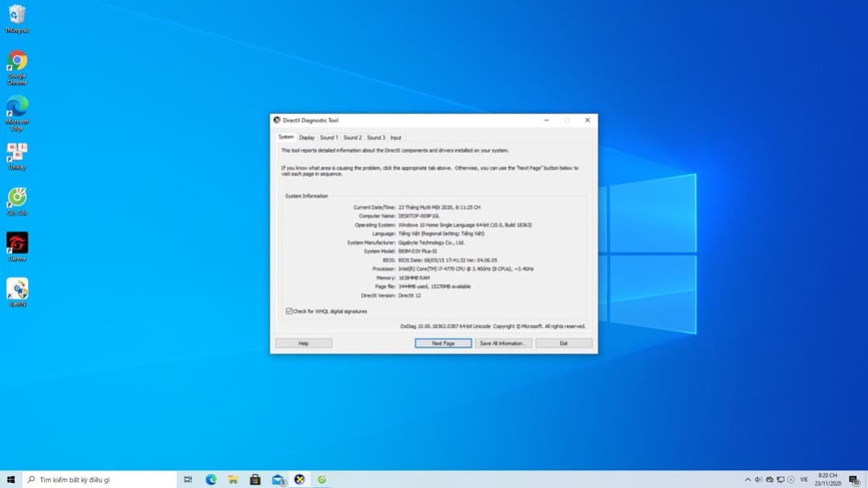Click the Next Page button
The width and height of the screenshot is (868, 488).
(443, 342)
